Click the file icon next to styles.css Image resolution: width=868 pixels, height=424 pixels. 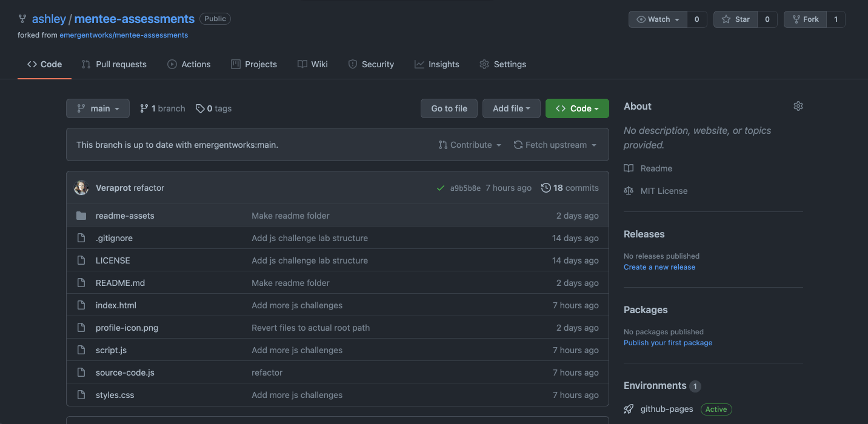(x=81, y=395)
